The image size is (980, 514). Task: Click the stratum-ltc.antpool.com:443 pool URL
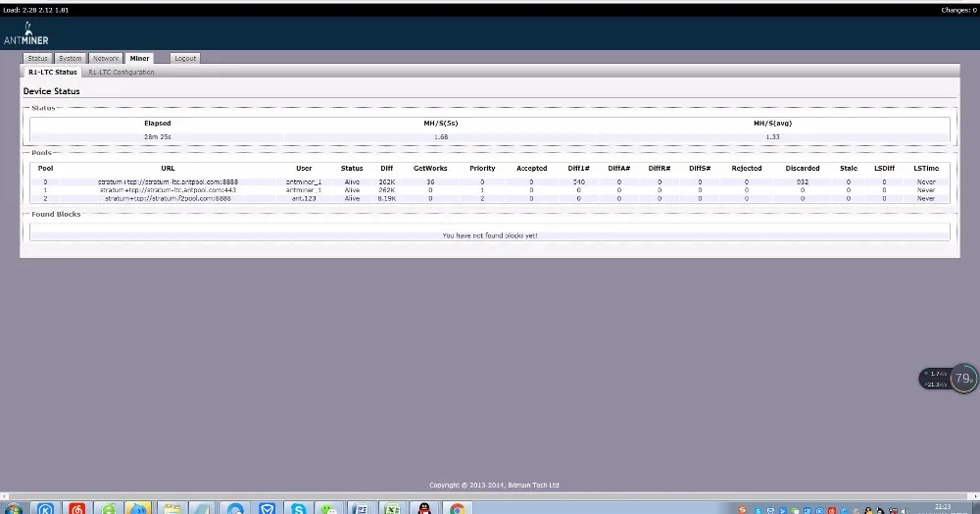coord(168,190)
